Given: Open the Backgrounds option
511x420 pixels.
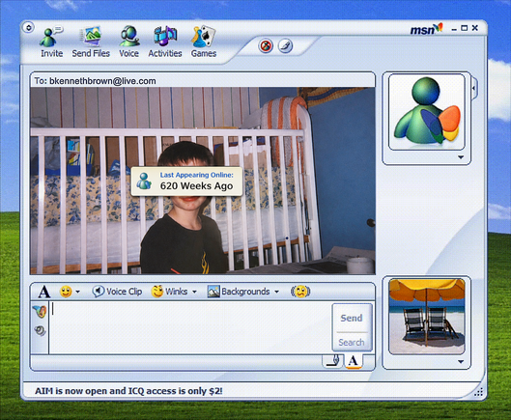Looking at the screenshot, I should click(x=239, y=292).
